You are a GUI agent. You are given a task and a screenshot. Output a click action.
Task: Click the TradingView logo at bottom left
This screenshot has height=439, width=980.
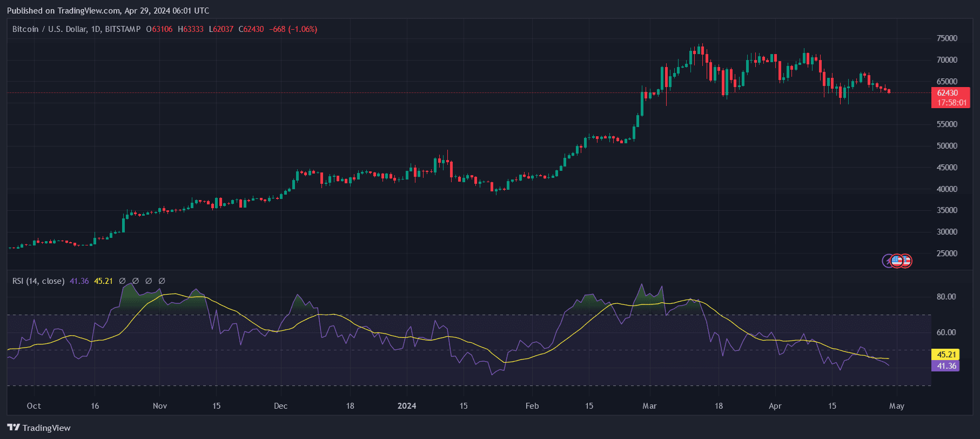(39, 428)
